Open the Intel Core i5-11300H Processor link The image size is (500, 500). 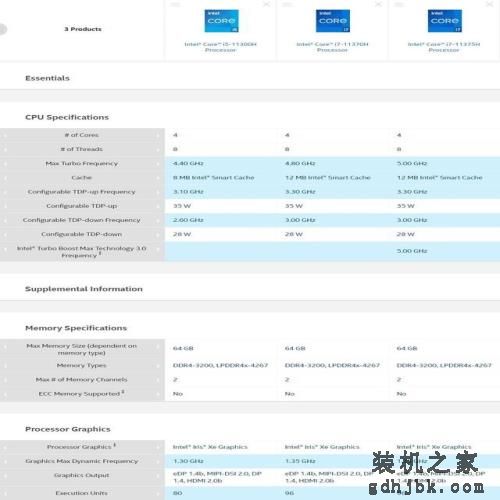[220, 47]
